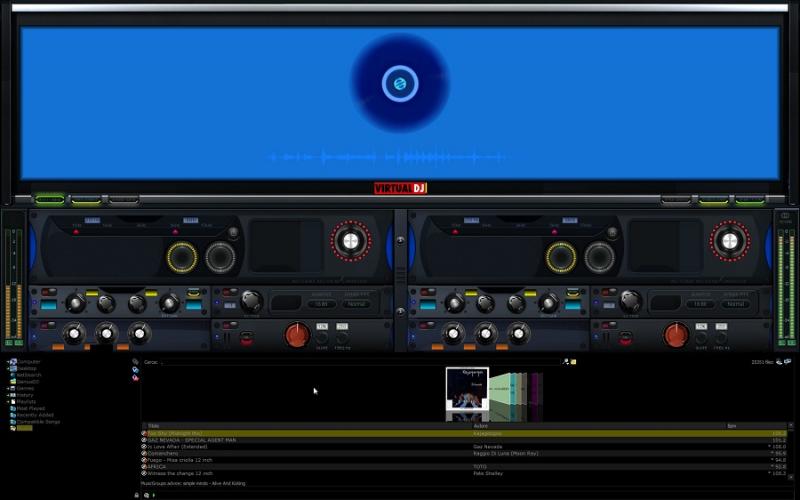Expand the Computer tree node
The height and width of the screenshot is (500, 800).
click(x=8, y=362)
